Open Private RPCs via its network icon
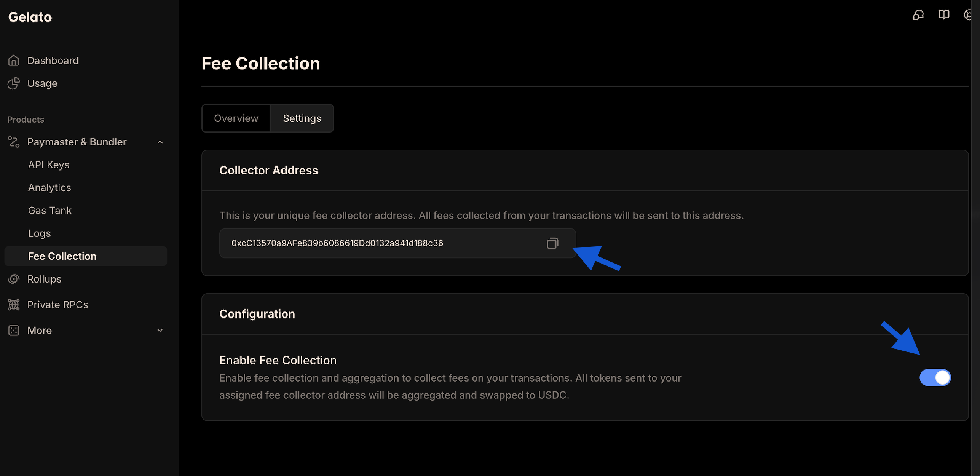The image size is (980, 476). click(x=14, y=305)
